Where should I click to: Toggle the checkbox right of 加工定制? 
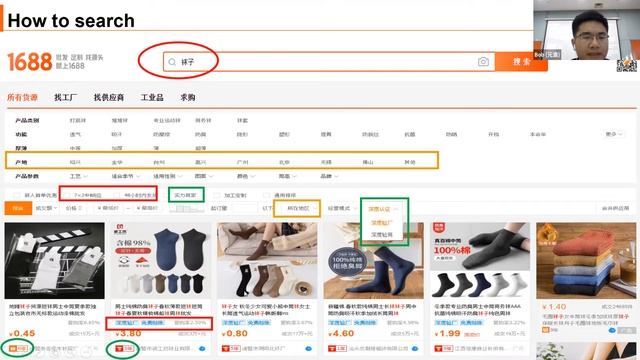click(266, 196)
